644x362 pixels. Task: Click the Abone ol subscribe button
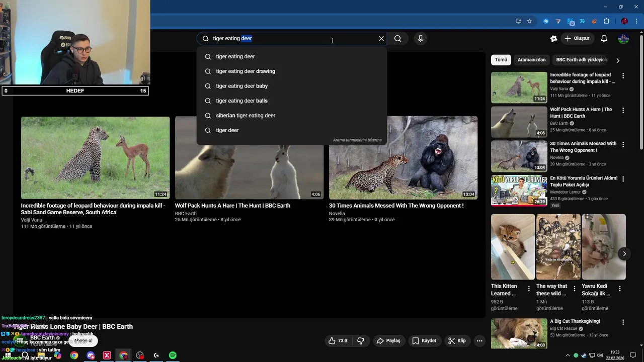83,341
